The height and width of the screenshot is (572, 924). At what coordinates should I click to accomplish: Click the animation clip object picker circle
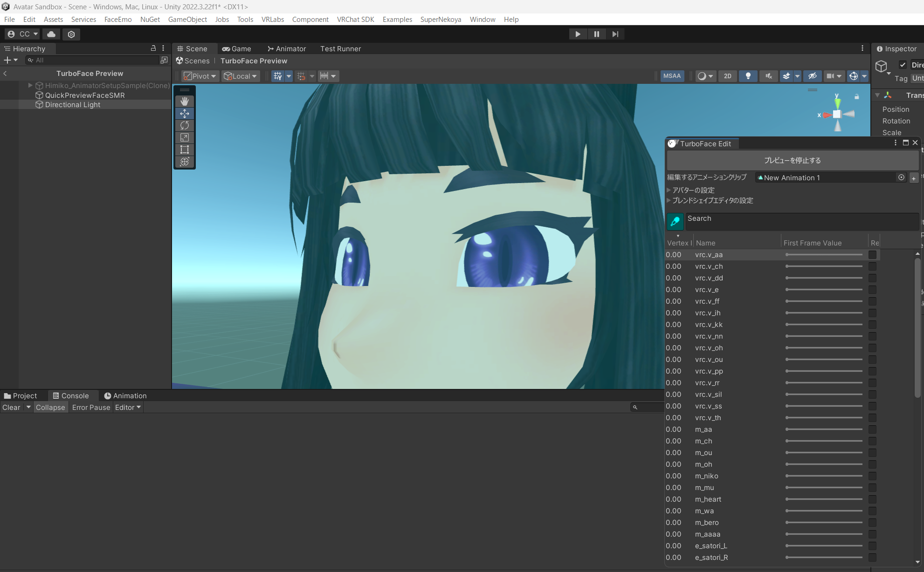[x=901, y=177]
